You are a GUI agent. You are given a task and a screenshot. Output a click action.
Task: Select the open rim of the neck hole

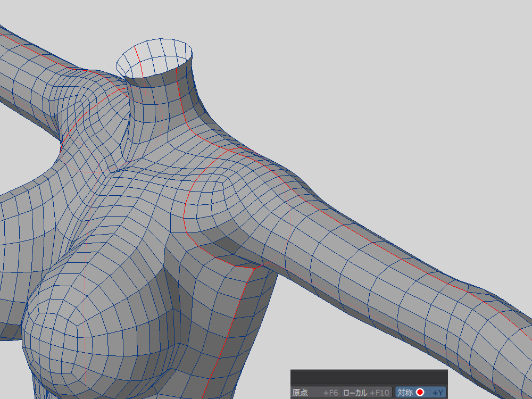pos(154,56)
